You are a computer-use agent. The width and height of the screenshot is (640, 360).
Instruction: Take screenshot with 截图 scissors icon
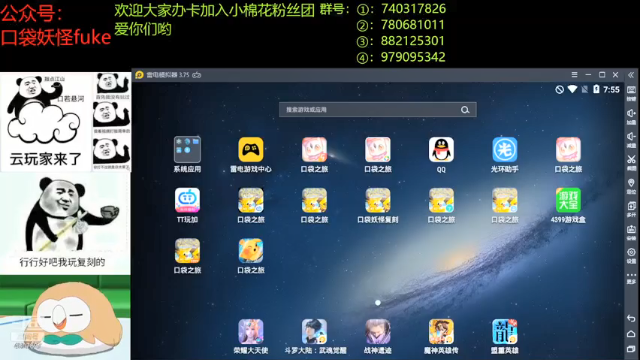(x=631, y=162)
